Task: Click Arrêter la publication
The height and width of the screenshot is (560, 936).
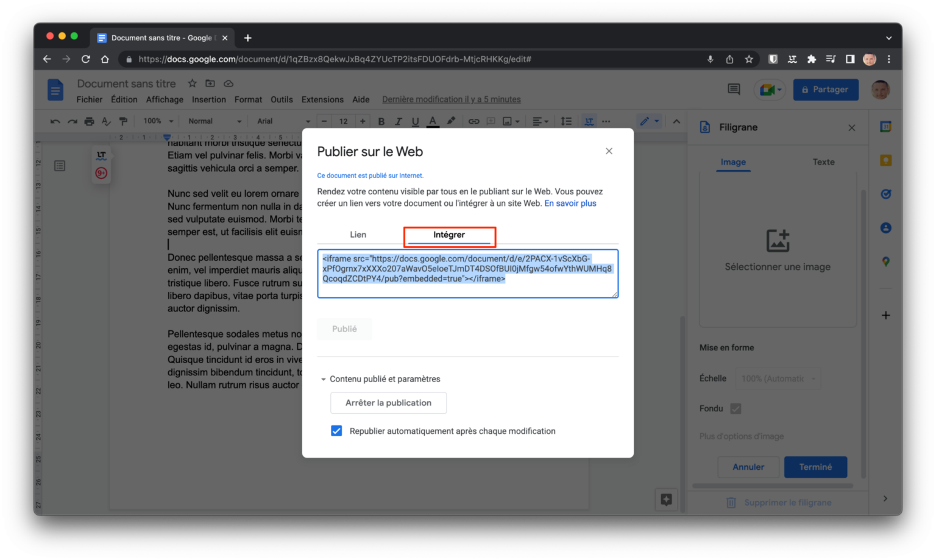Action: (x=388, y=403)
